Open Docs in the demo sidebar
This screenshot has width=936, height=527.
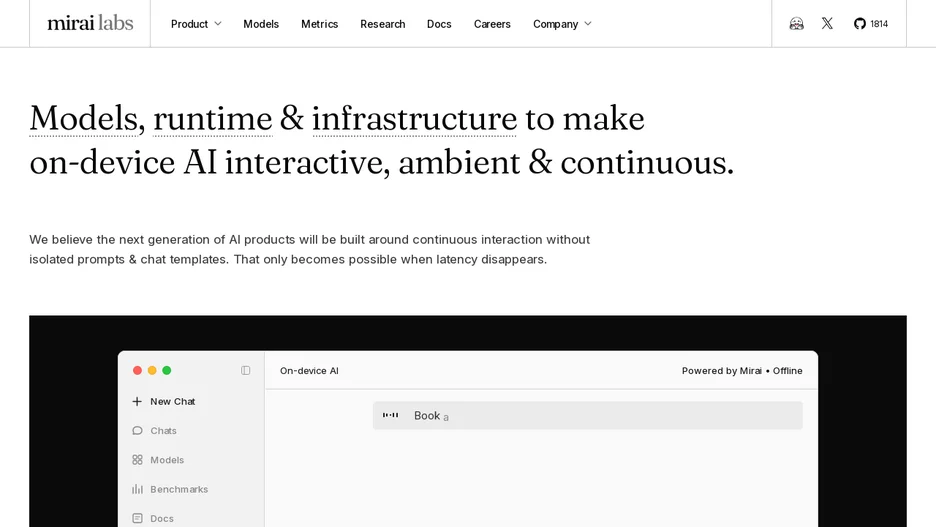[x=162, y=518]
